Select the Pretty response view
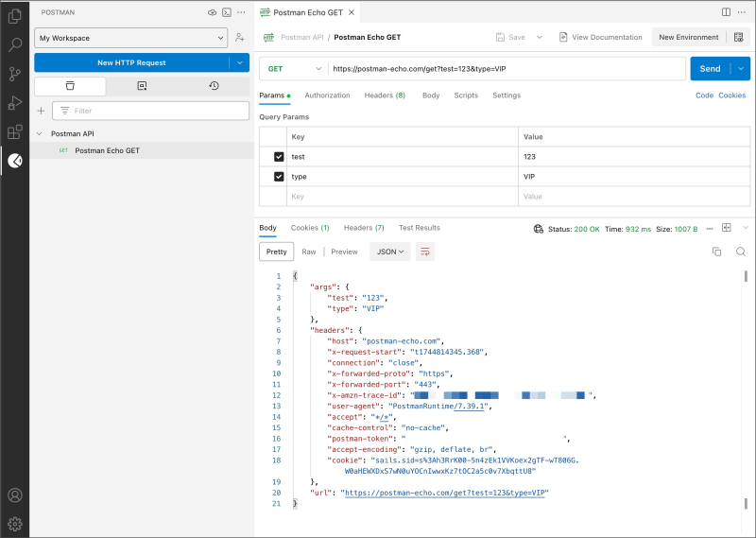Viewport: 756px width, 538px height. 276,252
